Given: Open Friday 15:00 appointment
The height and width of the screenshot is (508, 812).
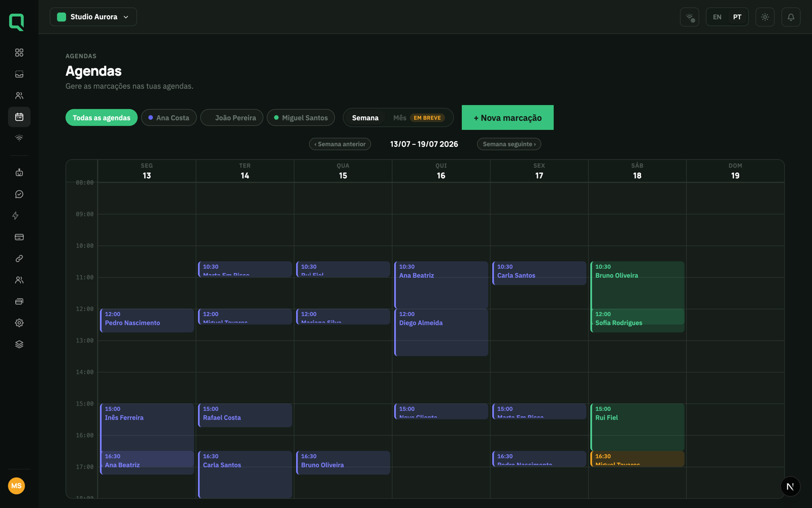Looking at the screenshot, I should (539, 411).
